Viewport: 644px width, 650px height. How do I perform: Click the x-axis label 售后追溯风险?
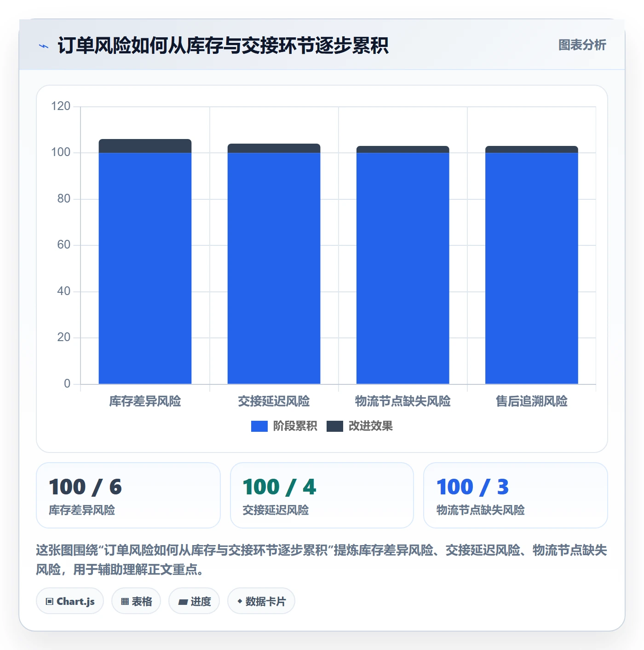(531, 401)
